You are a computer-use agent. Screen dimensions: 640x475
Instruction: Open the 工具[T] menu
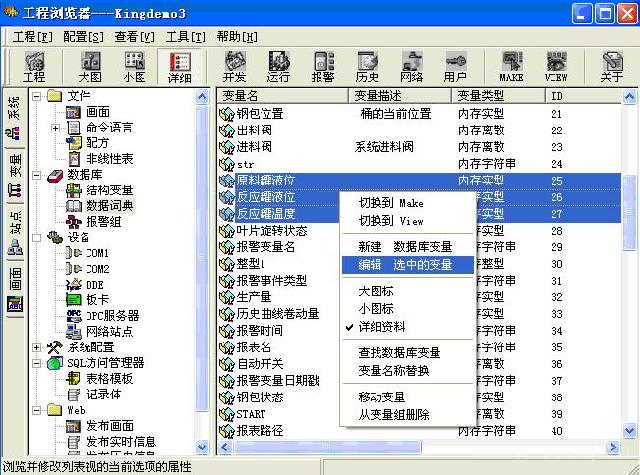(x=186, y=37)
